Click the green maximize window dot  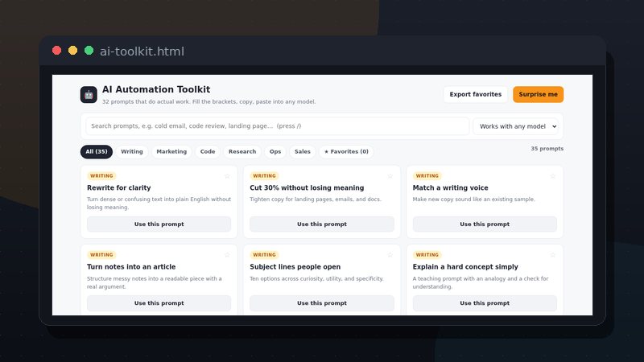click(x=89, y=51)
